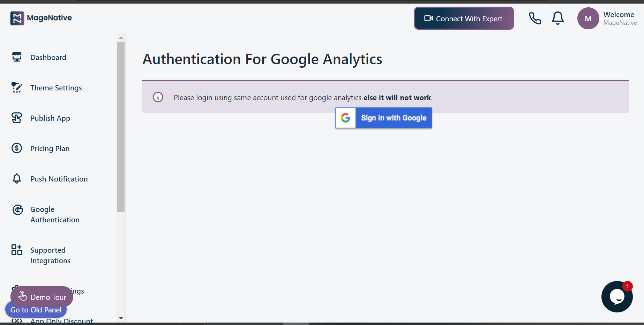The image size is (644, 325).
Task: Click the video camera icon in Connect button
Action: coord(429,18)
